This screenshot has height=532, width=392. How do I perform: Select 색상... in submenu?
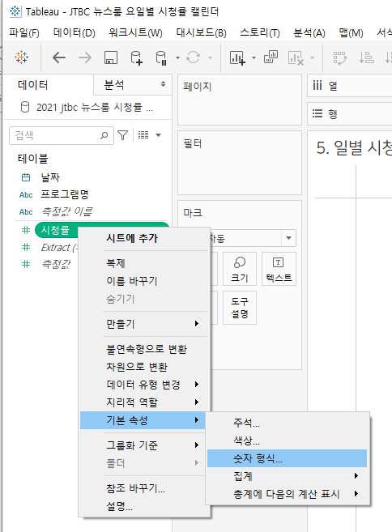pyautogui.click(x=288, y=440)
